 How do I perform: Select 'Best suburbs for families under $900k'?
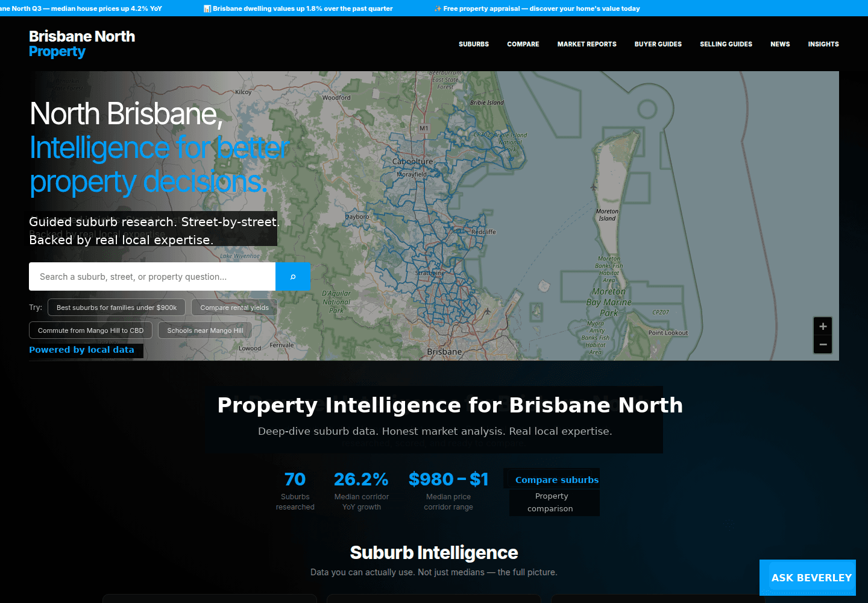click(116, 308)
